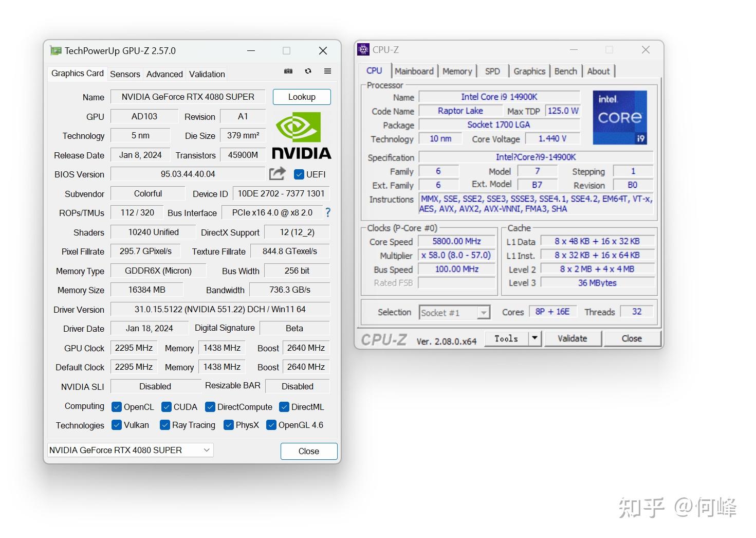
Task: Open the GPU-Z hamburger menu icon
Action: [x=327, y=71]
